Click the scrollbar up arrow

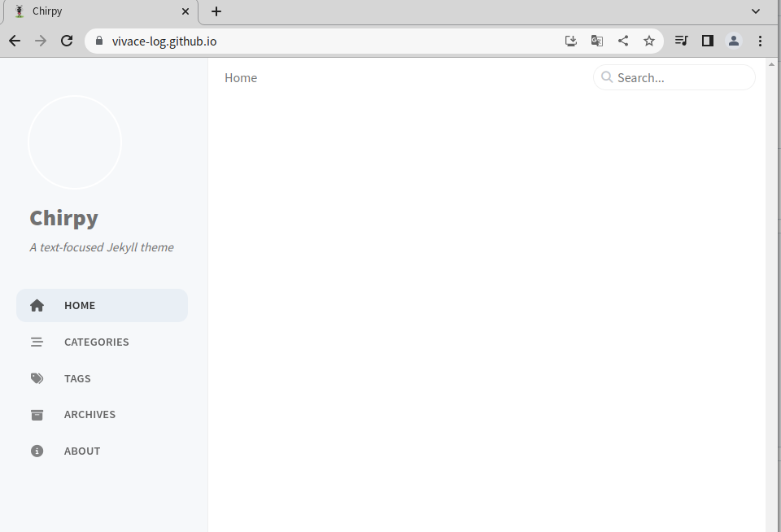coord(771,64)
